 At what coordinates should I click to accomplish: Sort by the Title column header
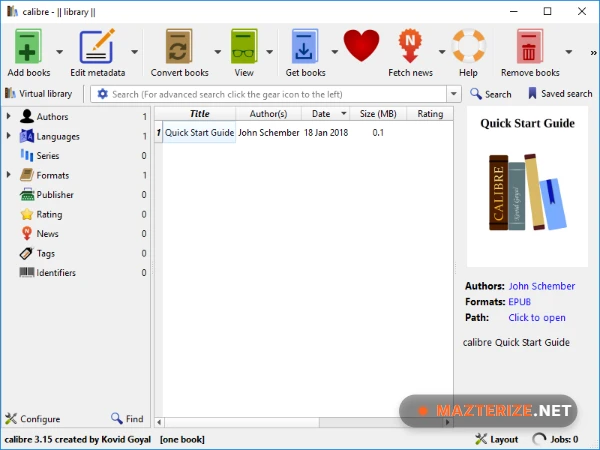tap(199, 114)
